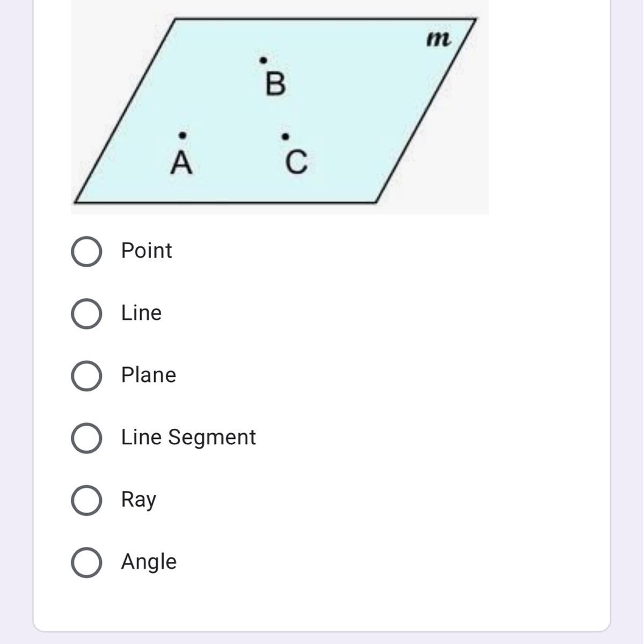Click the dot marking point C
644x644 pixels.
click(x=285, y=136)
